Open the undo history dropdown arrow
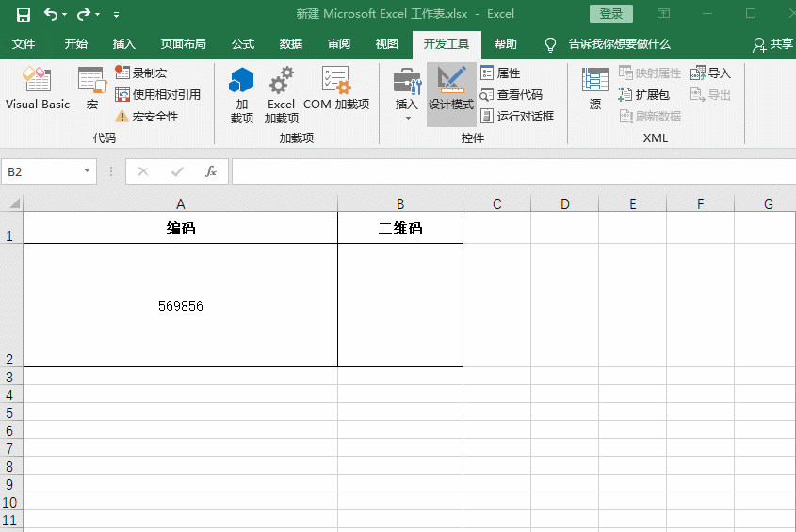796x532 pixels. pyautogui.click(x=64, y=15)
